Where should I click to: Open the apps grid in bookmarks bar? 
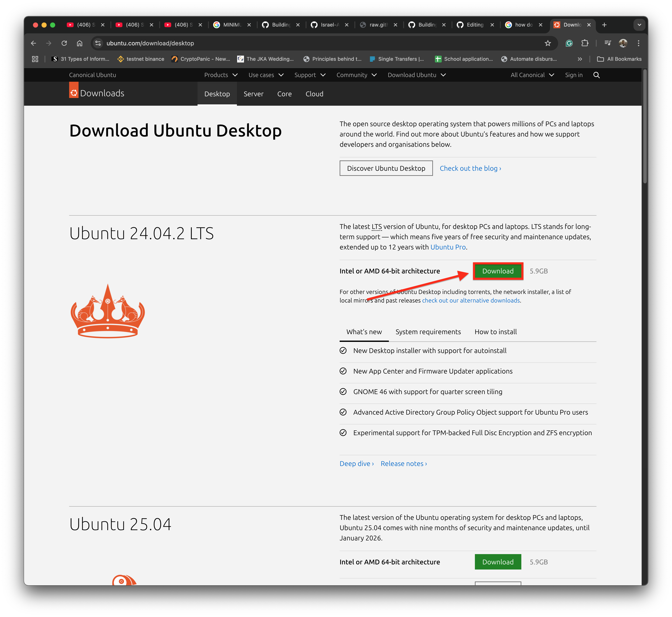pyautogui.click(x=35, y=59)
